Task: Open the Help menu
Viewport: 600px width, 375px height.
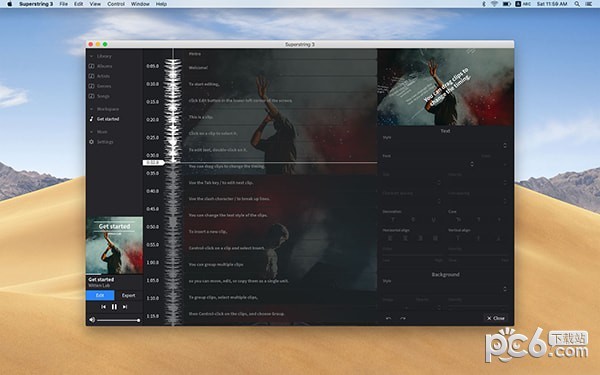Action: point(161,4)
